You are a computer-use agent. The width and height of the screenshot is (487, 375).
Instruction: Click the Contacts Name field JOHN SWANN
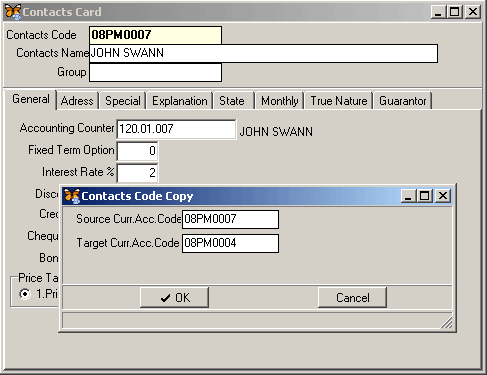263,53
